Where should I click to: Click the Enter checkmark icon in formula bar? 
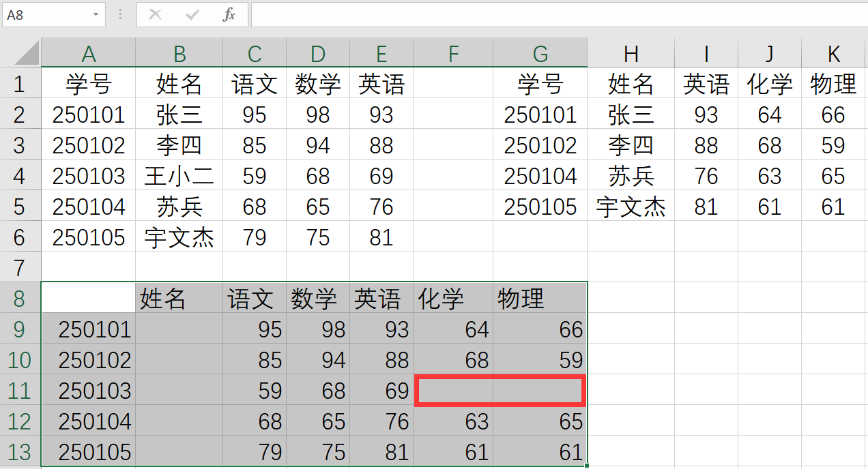coord(192,14)
